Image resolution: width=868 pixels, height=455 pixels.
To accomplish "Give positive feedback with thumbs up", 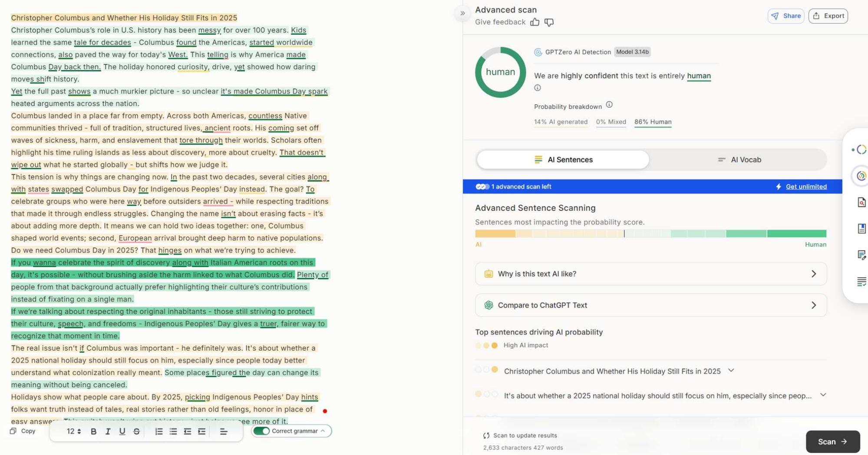I will pos(535,22).
